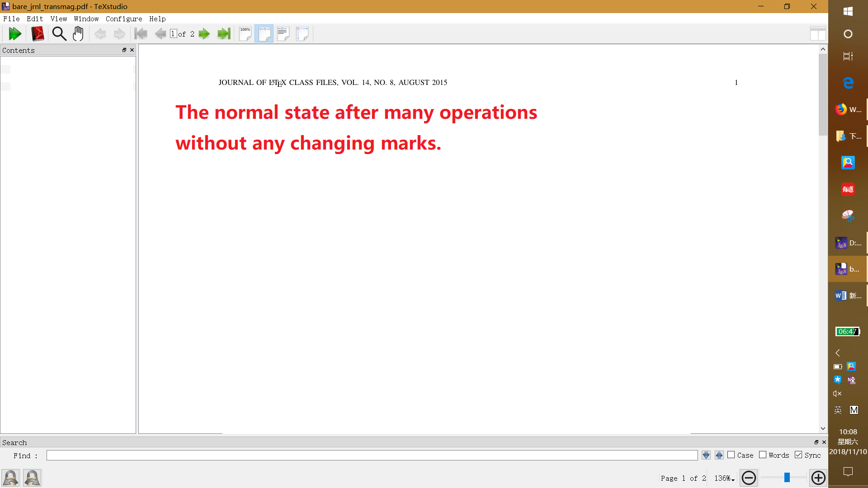Go to first page icon
Image resolution: width=868 pixels, height=488 pixels.
141,34
